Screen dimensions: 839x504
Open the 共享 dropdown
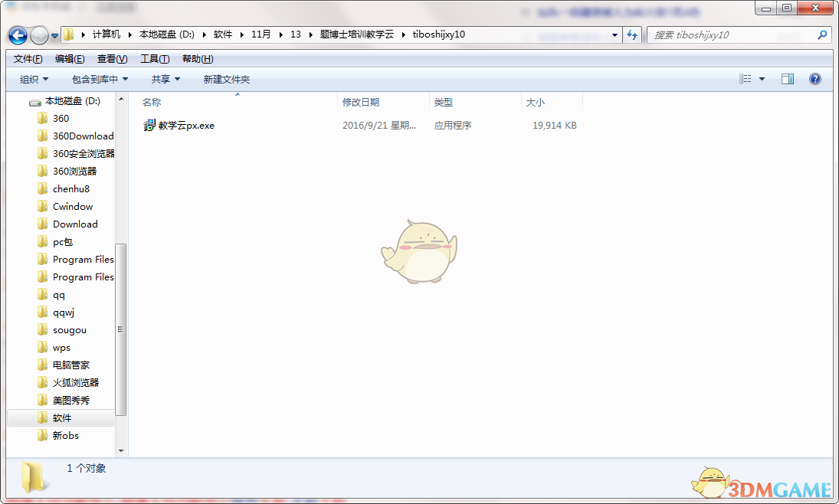point(166,78)
